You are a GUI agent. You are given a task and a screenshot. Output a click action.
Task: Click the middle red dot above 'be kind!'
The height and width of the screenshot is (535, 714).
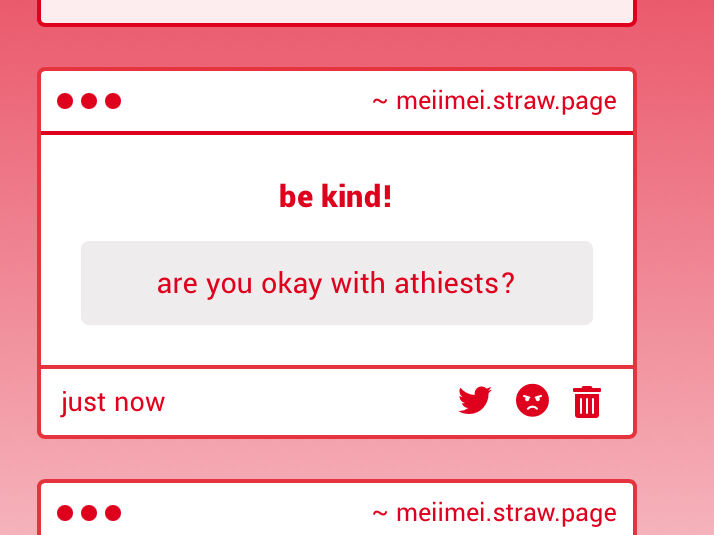tap(89, 101)
